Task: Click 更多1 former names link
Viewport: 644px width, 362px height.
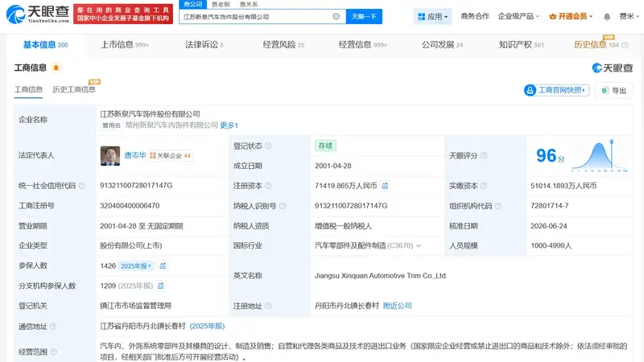Action: click(229, 125)
